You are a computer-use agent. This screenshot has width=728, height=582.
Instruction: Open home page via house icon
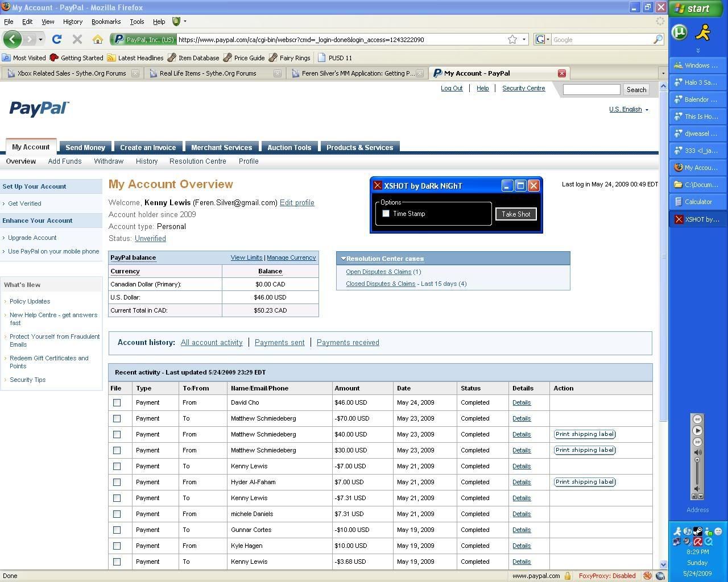point(98,39)
